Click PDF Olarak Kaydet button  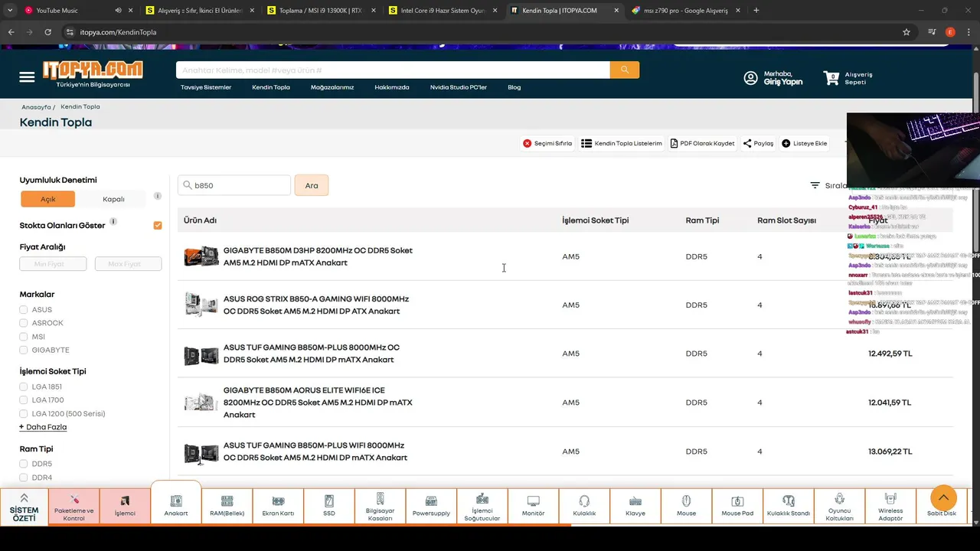(x=702, y=143)
